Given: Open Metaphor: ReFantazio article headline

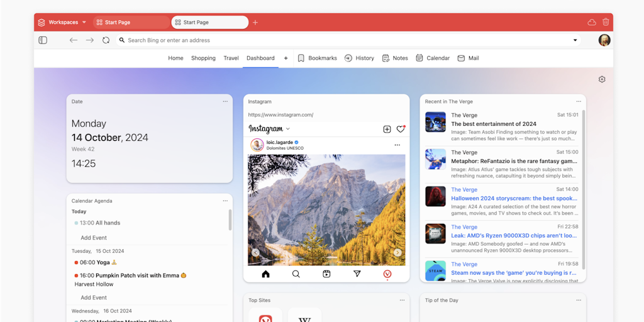Looking at the screenshot, I should [x=514, y=162].
